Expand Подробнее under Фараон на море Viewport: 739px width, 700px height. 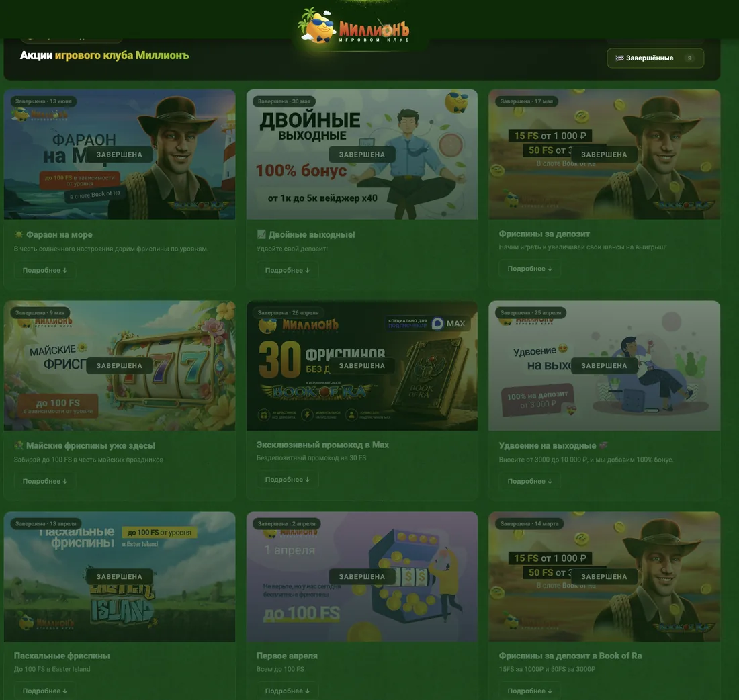point(45,270)
